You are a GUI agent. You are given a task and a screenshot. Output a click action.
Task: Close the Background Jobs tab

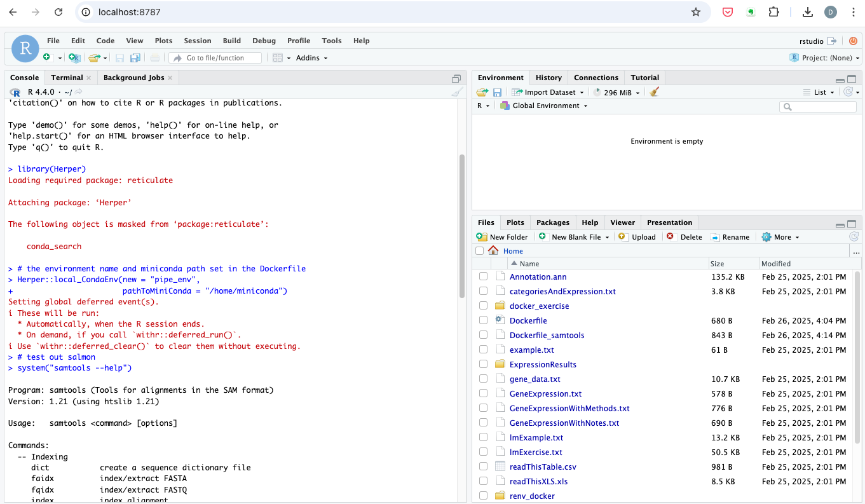point(170,78)
